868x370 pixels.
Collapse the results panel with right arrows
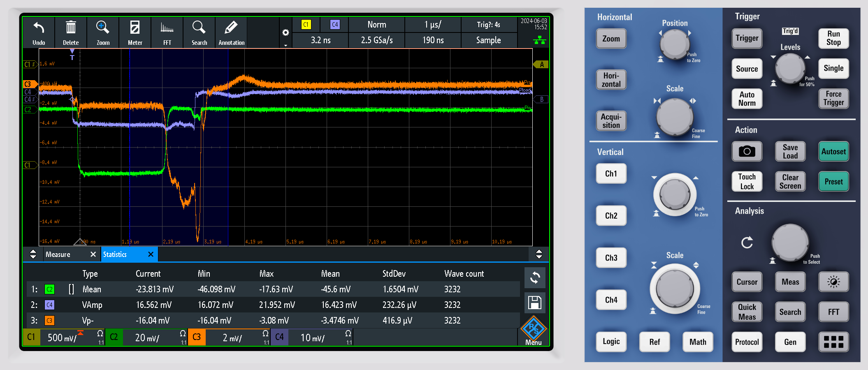click(539, 254)
